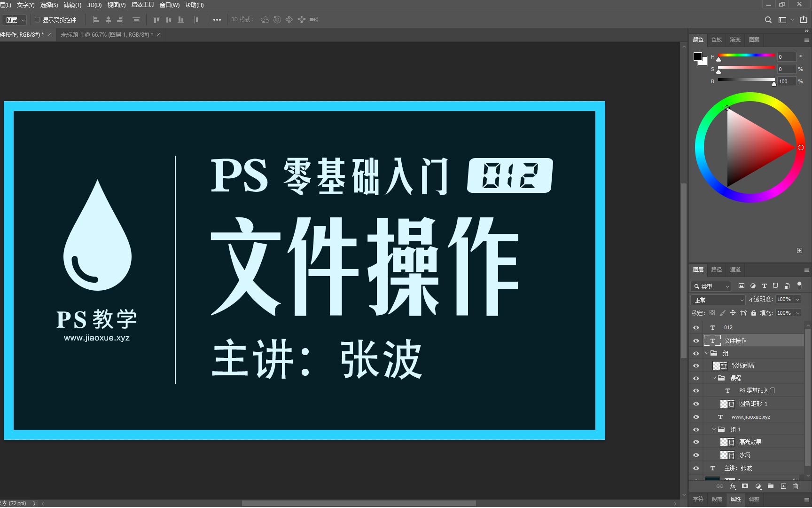The image size is (812, 508).
Task: Open the 字符 character panel
Action: pos(698,500)
